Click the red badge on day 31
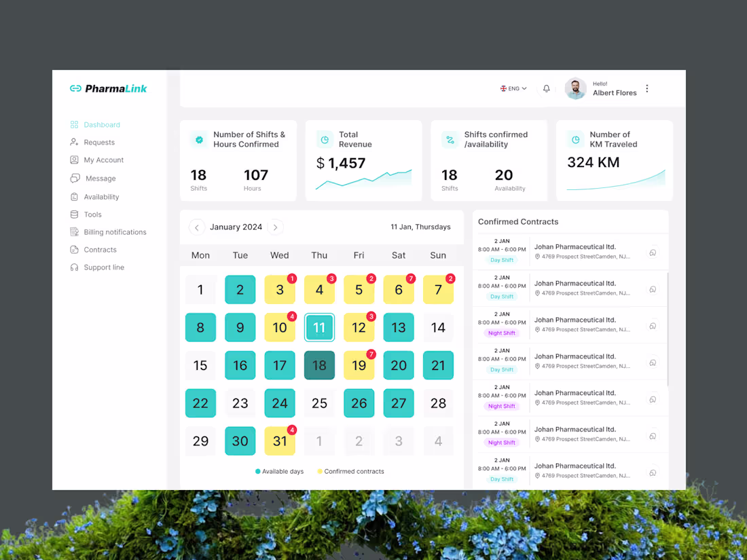Screen dimensions: 747x560 pyautogui.click(x=292, y=430)
